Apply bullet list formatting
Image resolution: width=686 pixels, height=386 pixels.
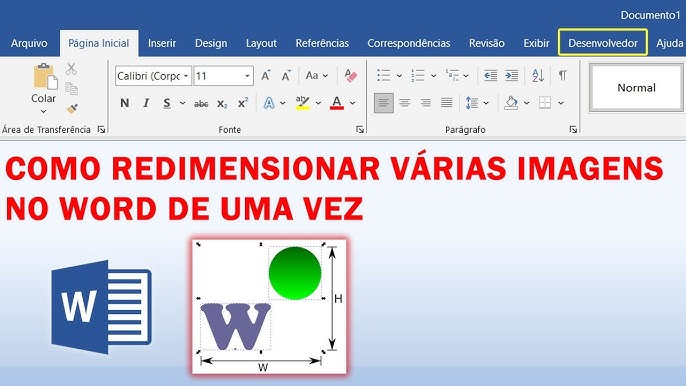pos(384,76)
